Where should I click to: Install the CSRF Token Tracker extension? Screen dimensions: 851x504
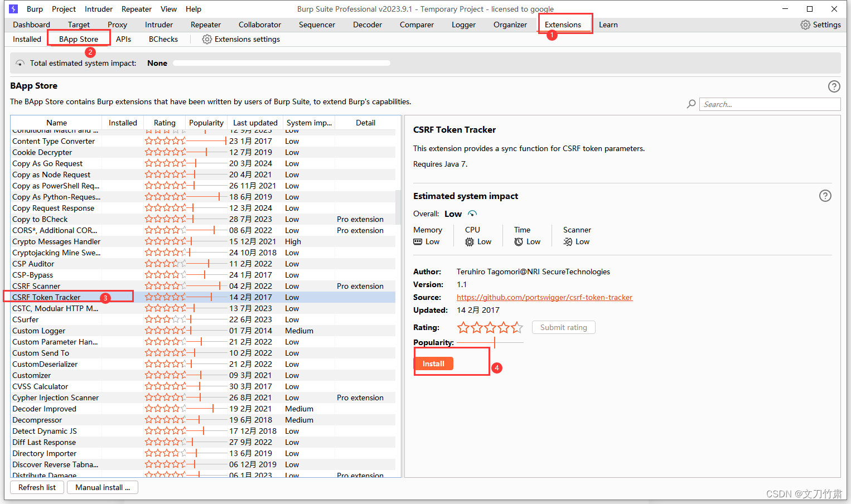(433, 364)
